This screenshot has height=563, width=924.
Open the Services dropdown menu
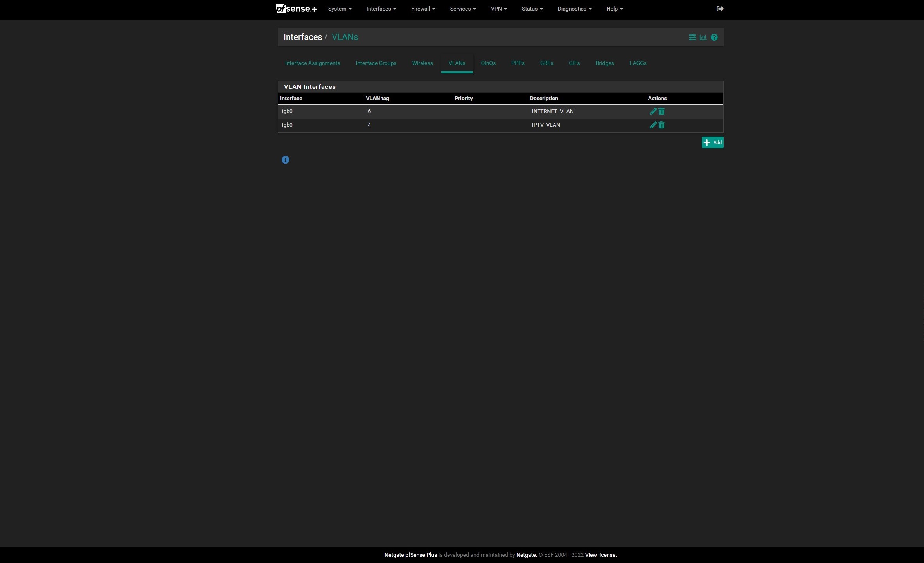(462, 9)
